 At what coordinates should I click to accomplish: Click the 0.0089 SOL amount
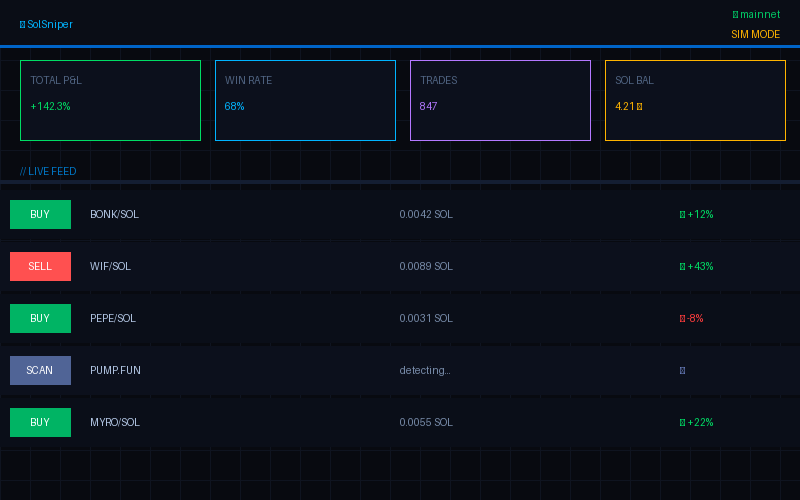(x=426, y=266)
